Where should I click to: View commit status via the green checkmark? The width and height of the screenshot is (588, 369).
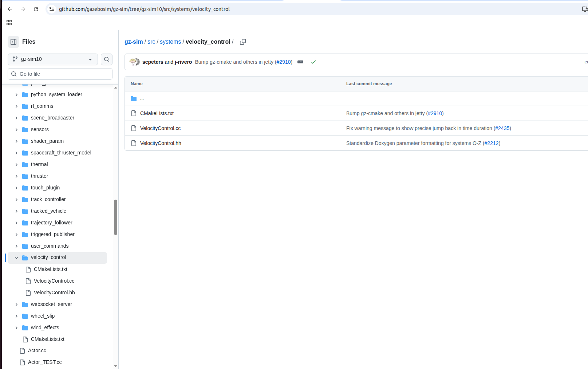click(x=313, y=62)
